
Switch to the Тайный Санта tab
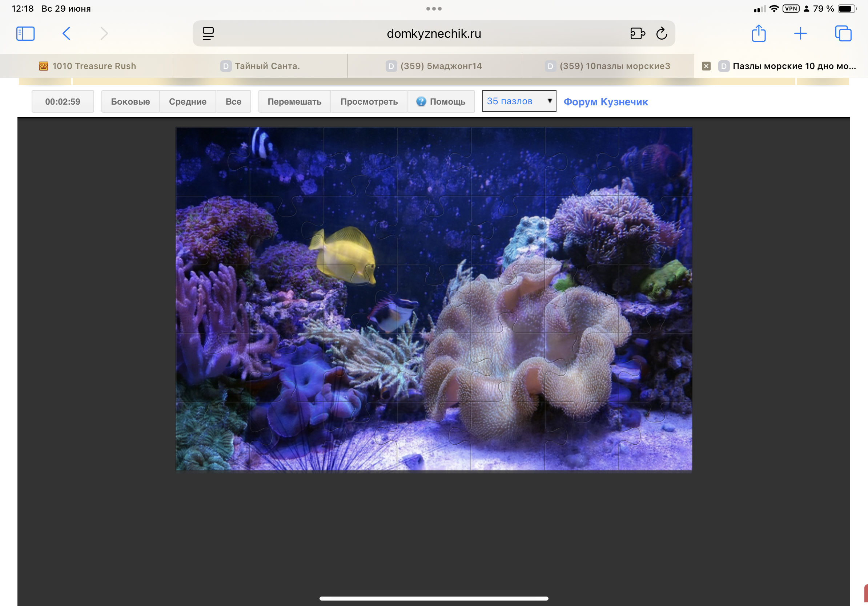tap(261, 66)
